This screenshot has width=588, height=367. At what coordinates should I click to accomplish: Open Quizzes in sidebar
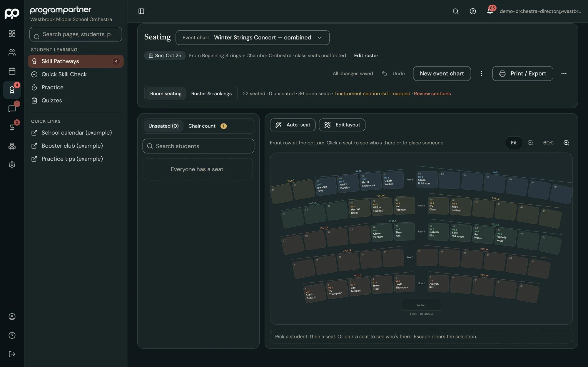pos(76,101)
